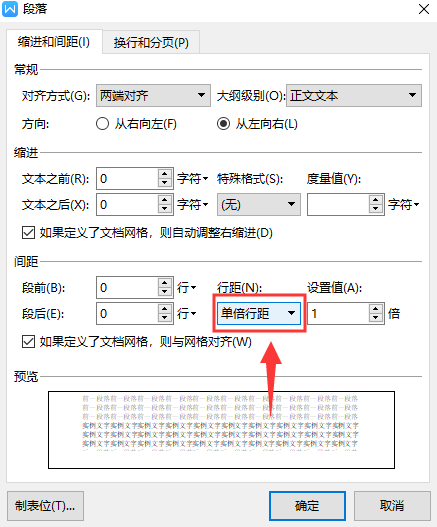The width and height of the screenshot is (437, 527).
Task: Increase the 度量值 measurement value
Action: pyautogui.click(x=375, y=200)
